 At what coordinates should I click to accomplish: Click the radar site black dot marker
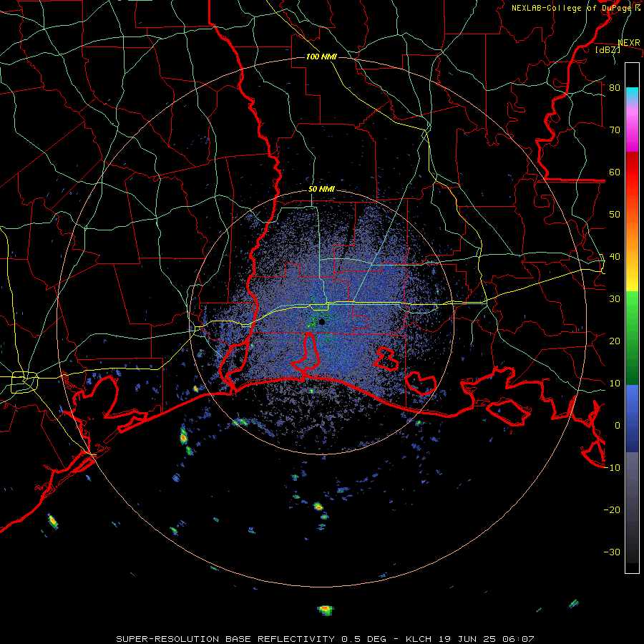(x=322, y=322)
